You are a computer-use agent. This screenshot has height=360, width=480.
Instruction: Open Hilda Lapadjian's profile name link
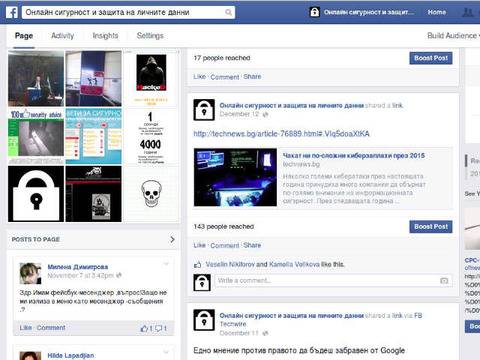pos(71,356)
